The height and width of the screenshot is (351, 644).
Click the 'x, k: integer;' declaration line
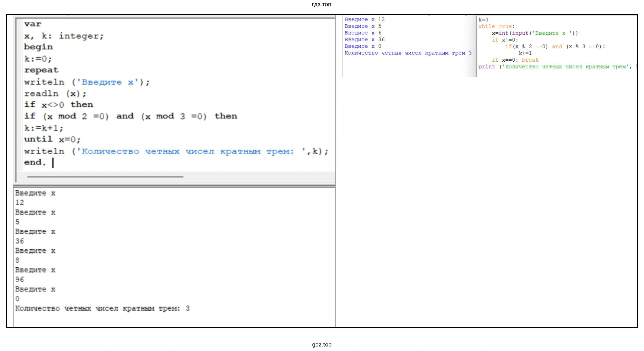tap(64, 36)
